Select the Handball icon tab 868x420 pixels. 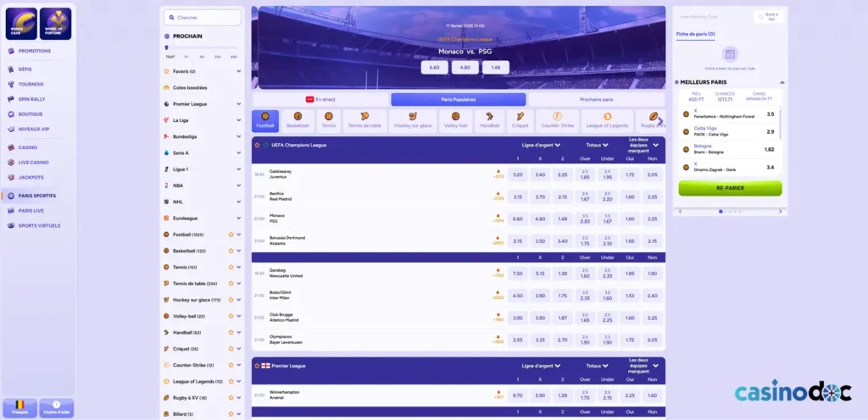tap(489, 120)
